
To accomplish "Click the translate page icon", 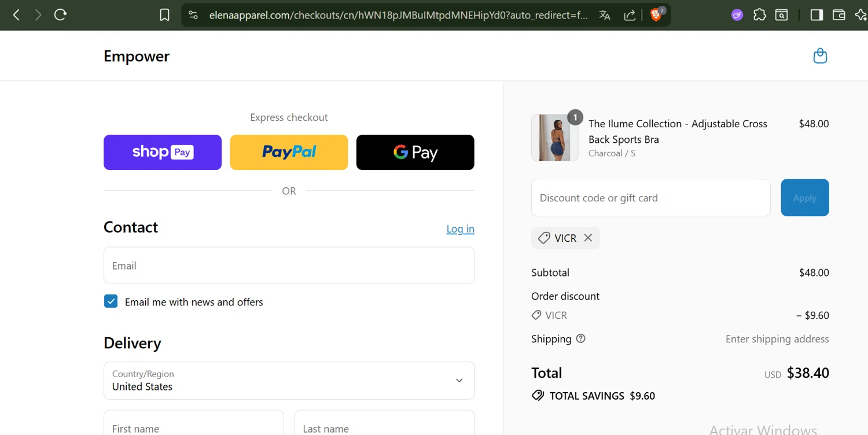I will click(605, 15).
